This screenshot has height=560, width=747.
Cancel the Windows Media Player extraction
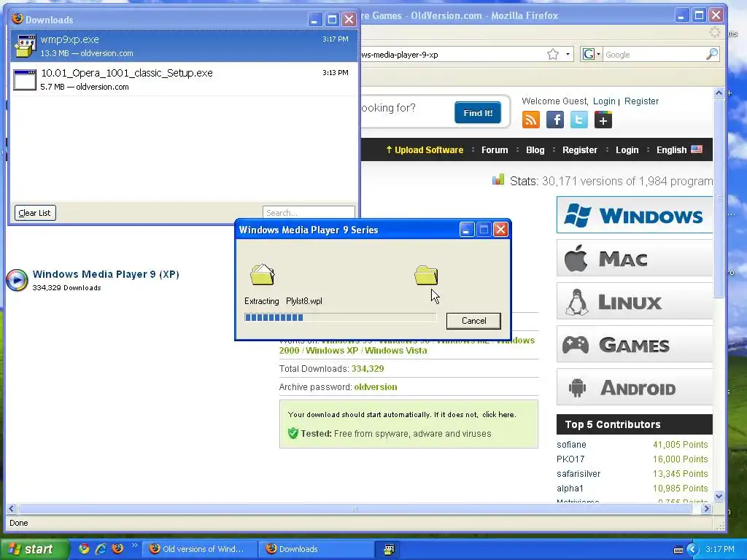(x=473, y=321)
